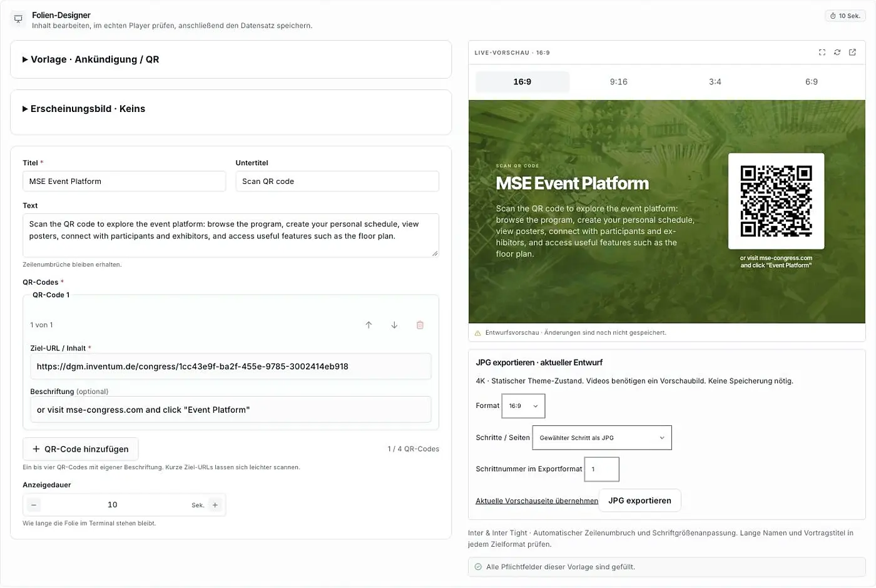The width and height of the screenshot is (876, 588).
Task: Click the Untertitel input field
Action: 337,181
